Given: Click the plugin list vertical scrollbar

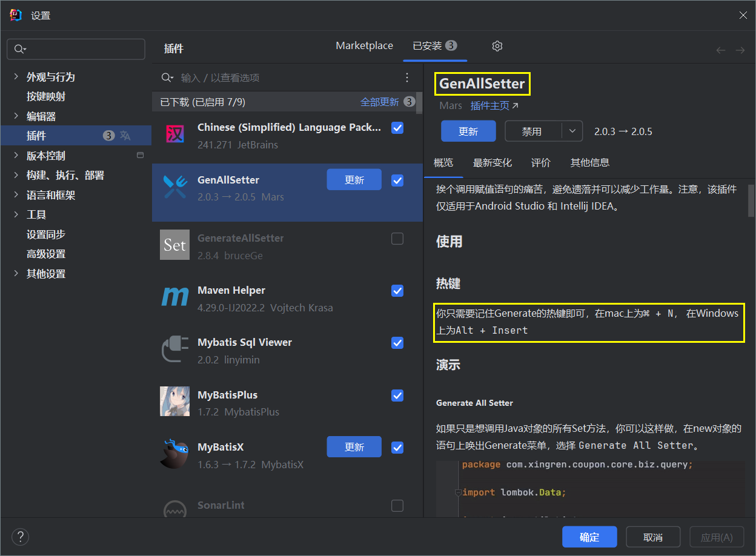Looking at the screenshot, I should [x=419, y=104].
